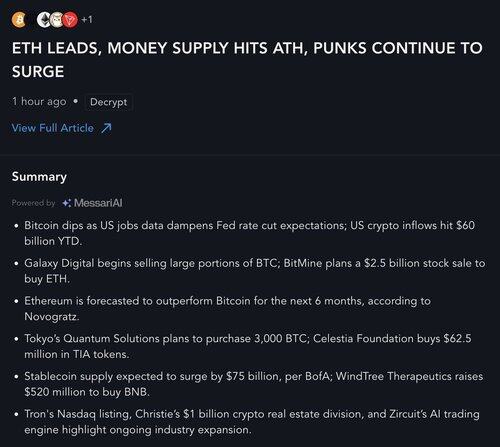Click the 1 hour ago timestamp
500x447 pixels.
pyautogui.click(x=39, y=101)
